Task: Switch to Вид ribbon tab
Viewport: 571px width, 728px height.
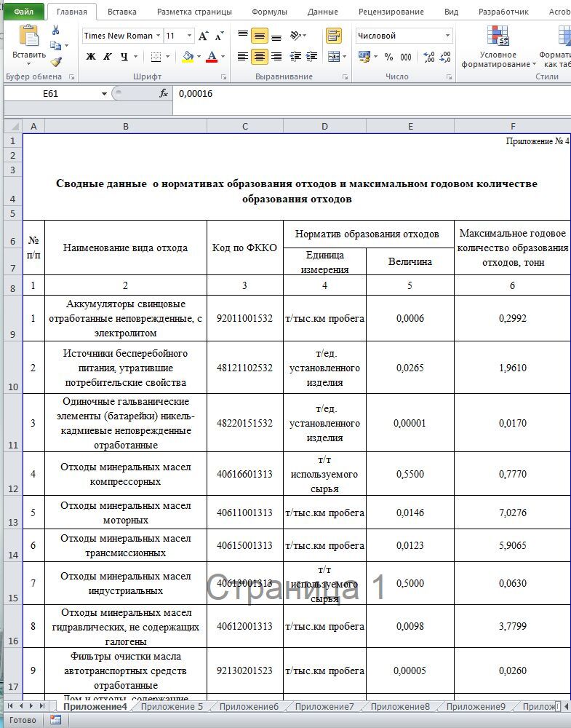Action: point(451,12)
